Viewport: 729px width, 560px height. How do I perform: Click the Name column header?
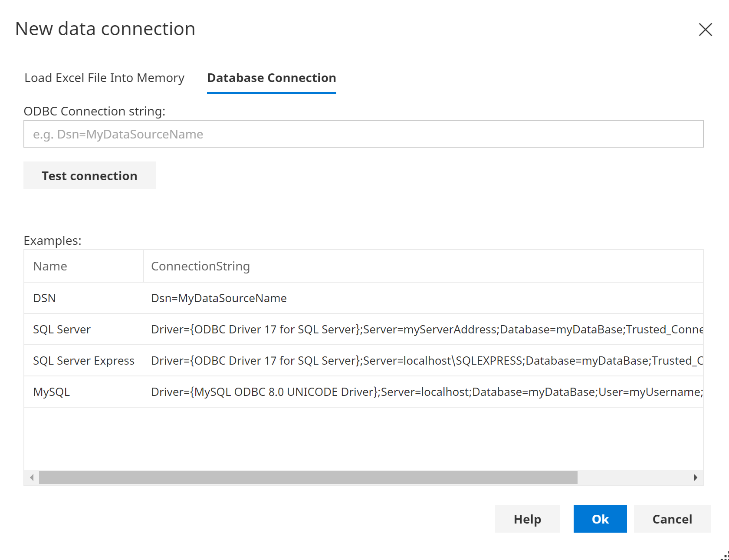tap(50, 266)
